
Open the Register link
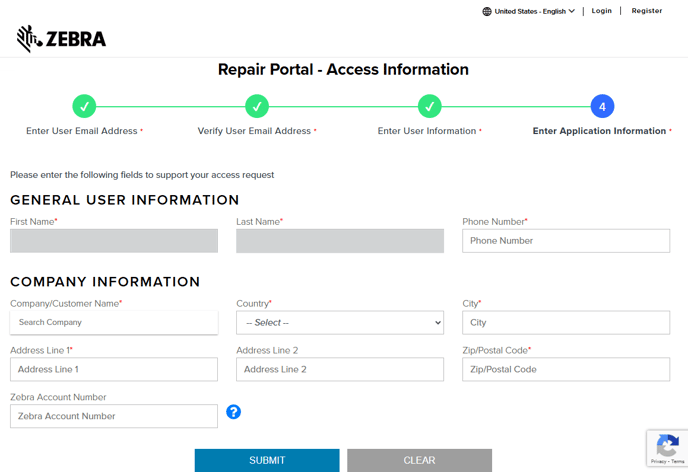[x=646, y=11]
